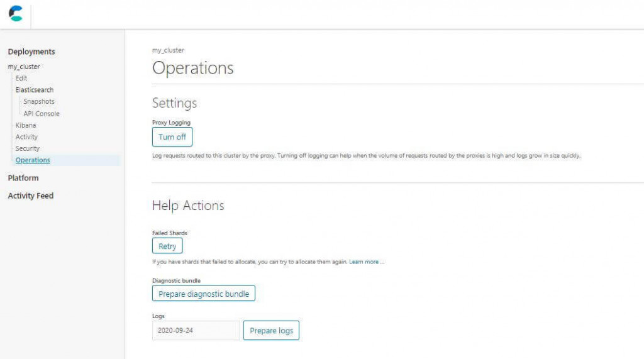
Task: Click the Elastic Cloud logo icon
Action: [x=16, y=14]
